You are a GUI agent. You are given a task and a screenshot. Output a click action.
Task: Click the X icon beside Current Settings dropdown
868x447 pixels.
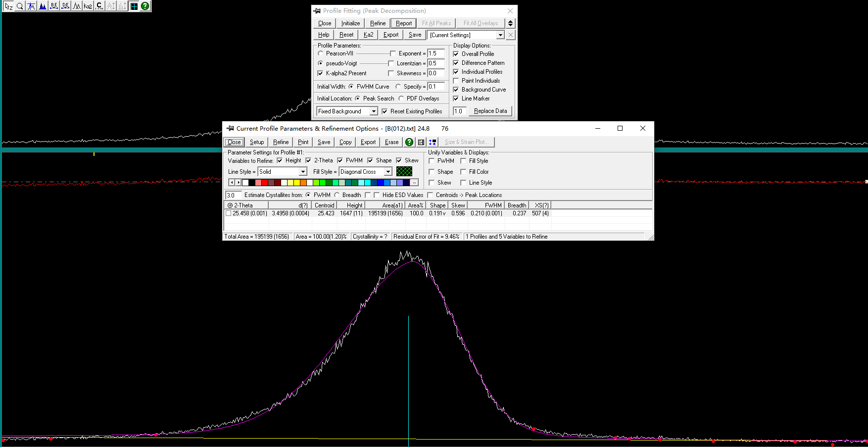pos(511,35)
